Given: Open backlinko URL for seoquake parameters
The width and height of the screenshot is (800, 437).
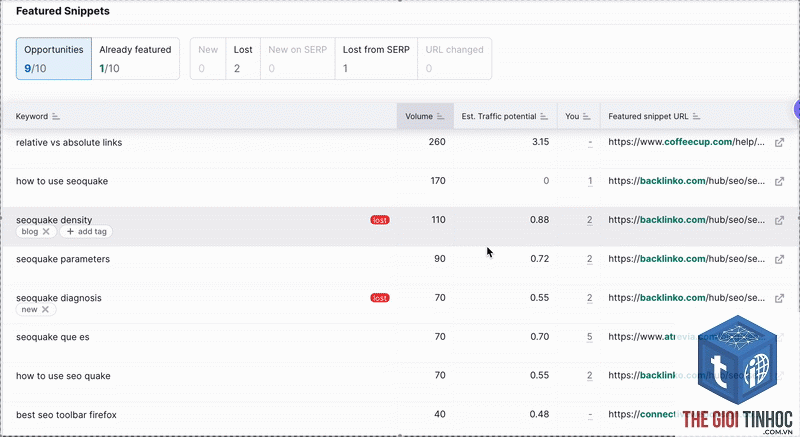Looking at the screenshot, I should [686, 259].
